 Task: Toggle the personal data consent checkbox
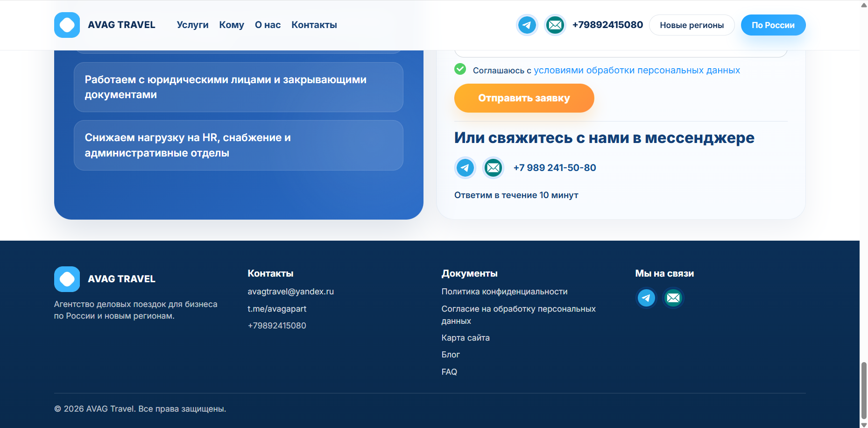point(460,69)
